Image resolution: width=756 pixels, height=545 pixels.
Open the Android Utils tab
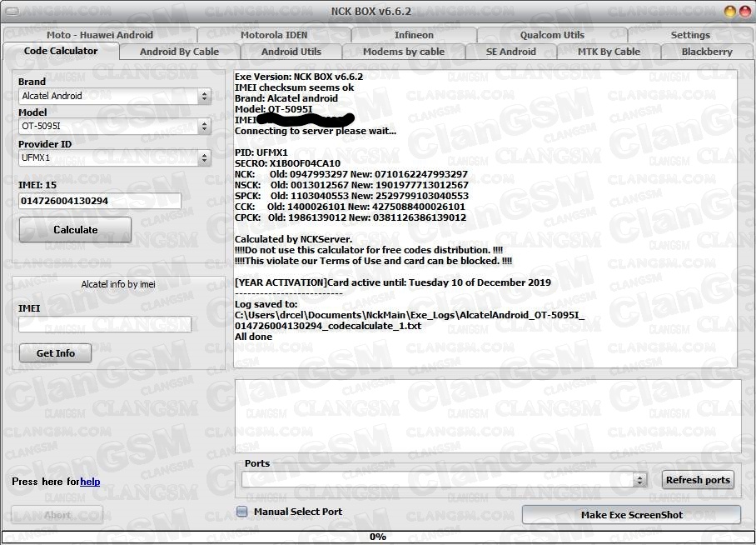click(x=291, y=52)
